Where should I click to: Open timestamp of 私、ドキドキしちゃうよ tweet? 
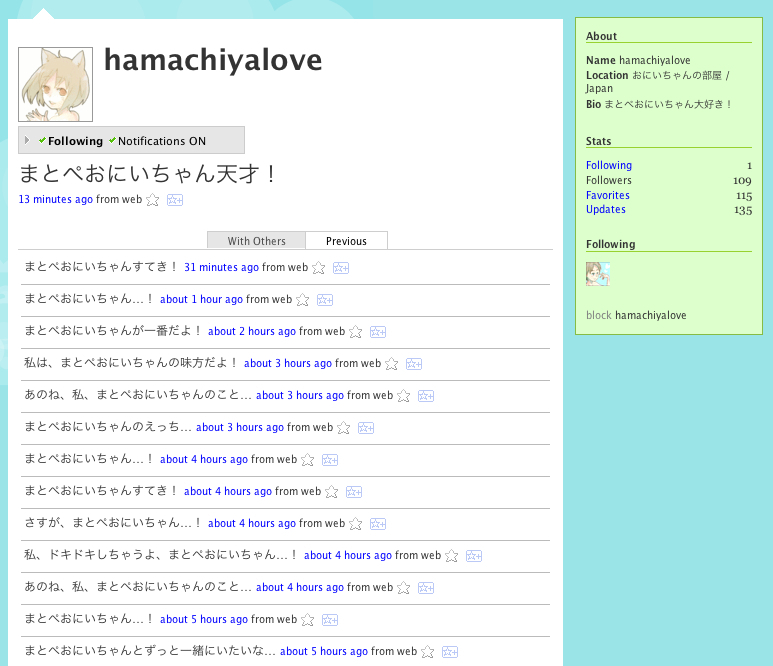pyautogui.click(x=348, y=555)
